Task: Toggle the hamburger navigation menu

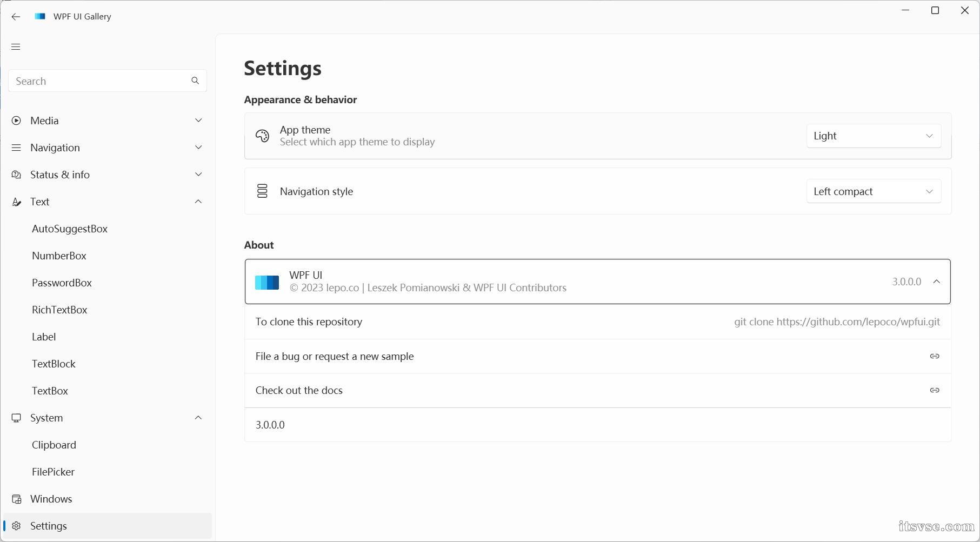Action: pyautogui.click(x=16, y=47)
